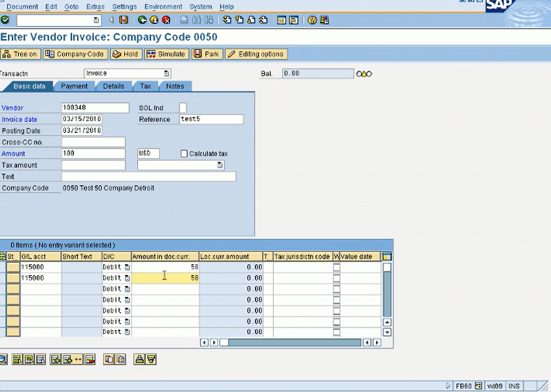Click the red Cancel icon
This screenshot has width=551, height=392.
tap(166, 20)
